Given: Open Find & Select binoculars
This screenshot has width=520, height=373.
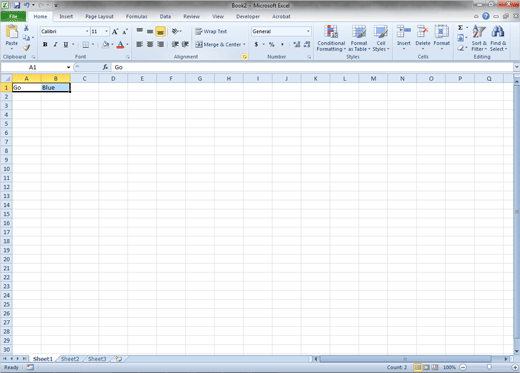Looking at the screenshot, I should (x=498, y=38).
